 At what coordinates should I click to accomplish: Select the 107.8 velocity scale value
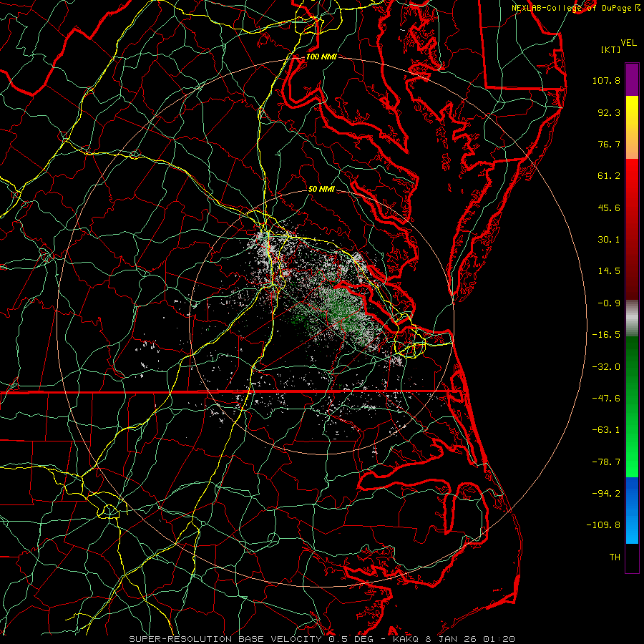[x=606, y=80]
